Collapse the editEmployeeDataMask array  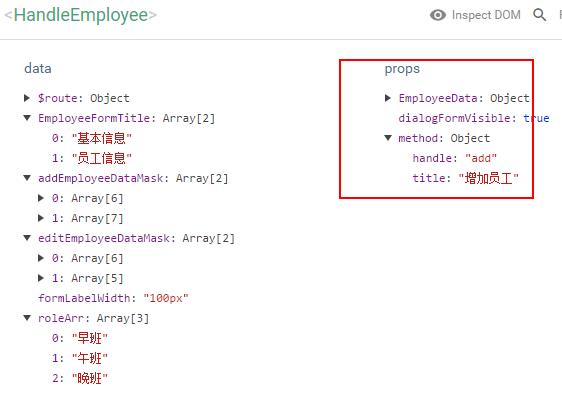(27, 238)
